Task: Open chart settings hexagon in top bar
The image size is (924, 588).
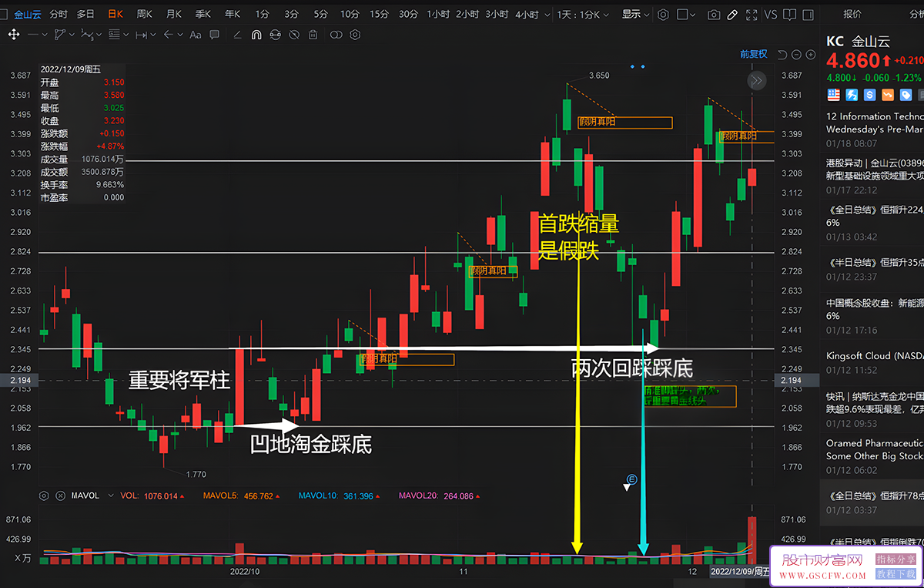Action: click(663, 15)
